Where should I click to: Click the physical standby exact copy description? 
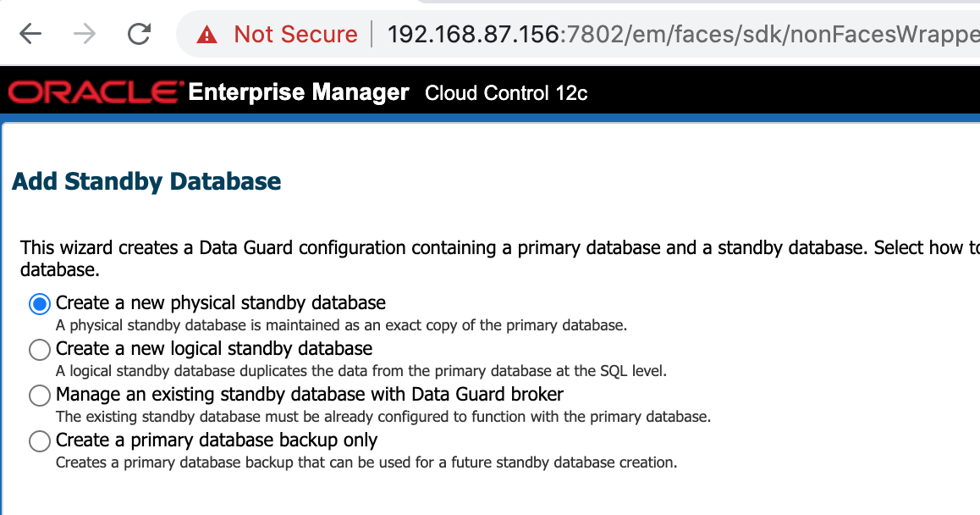tap(341, 324)
